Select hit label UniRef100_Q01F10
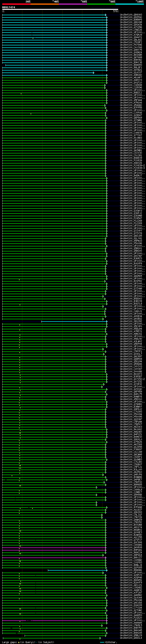146x644 pixels. tap(131, 83)
